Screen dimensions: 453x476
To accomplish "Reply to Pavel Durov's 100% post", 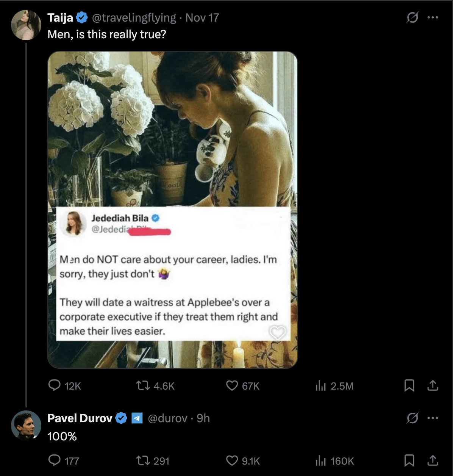I will pyautogui.click(x=55, y=460).
